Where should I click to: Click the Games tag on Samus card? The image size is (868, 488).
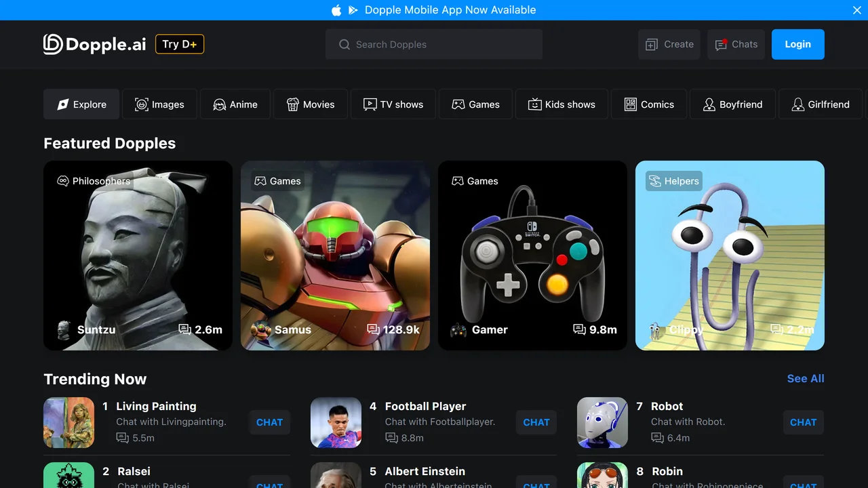[277, 181]
